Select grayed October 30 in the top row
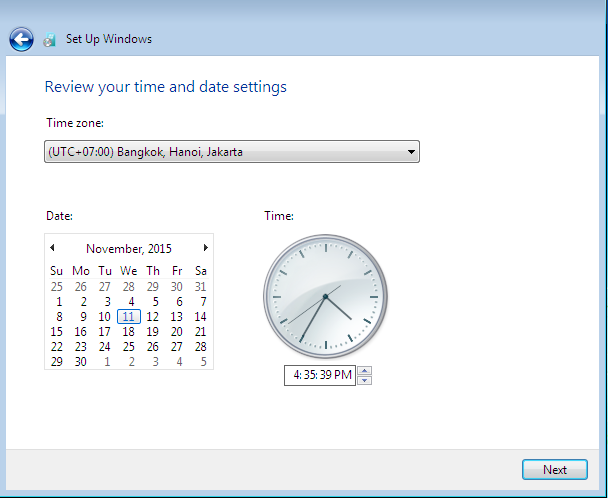608x498 pixels. coord(177,287)
